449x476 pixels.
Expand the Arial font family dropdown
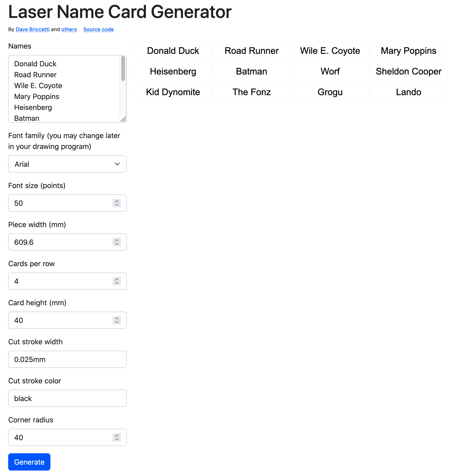pyautogui.click(x=67, y=164)
